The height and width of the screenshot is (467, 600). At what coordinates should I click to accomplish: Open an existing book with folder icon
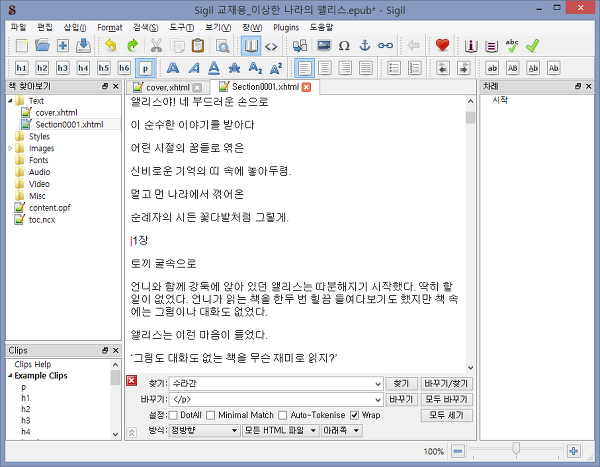coord(42,46)
